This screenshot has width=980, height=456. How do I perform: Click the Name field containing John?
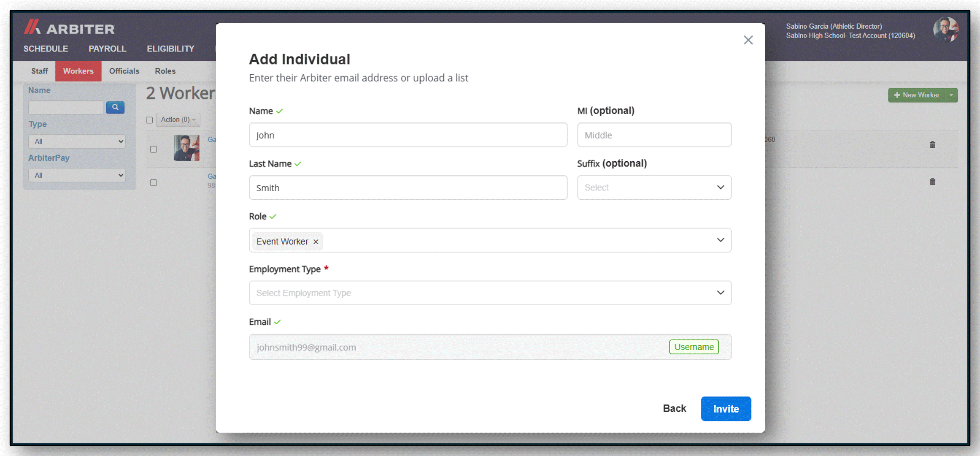pyautogui.click(x=408, y=135)
